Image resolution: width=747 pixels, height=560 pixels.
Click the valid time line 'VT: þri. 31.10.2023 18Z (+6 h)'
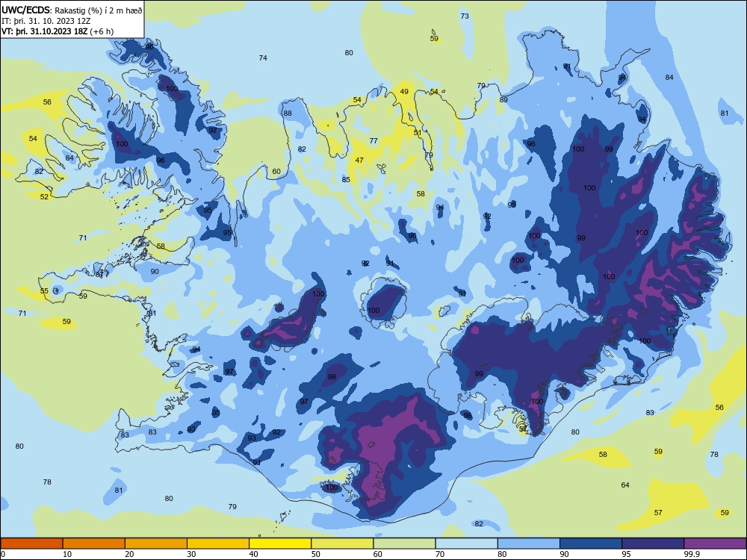coord(58,32)
